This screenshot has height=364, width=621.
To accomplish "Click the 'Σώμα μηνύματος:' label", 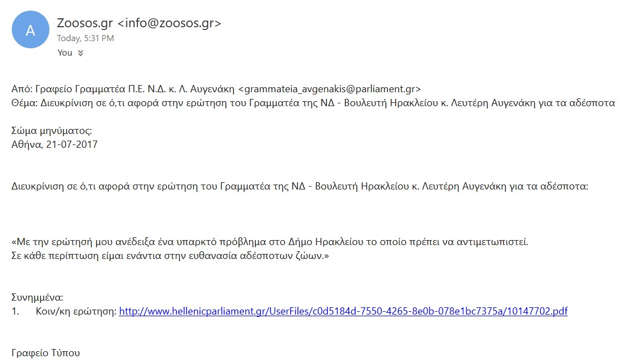I will coord(52,131).
